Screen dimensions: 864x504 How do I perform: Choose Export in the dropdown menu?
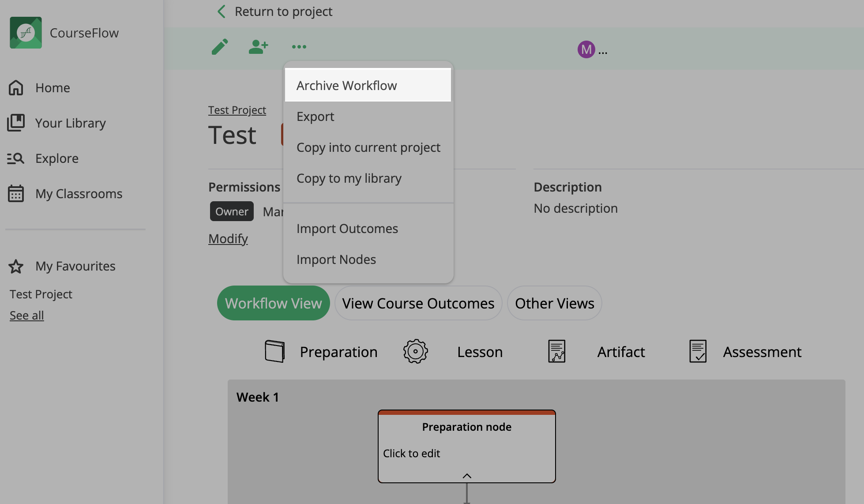click(x=316, y=117)
